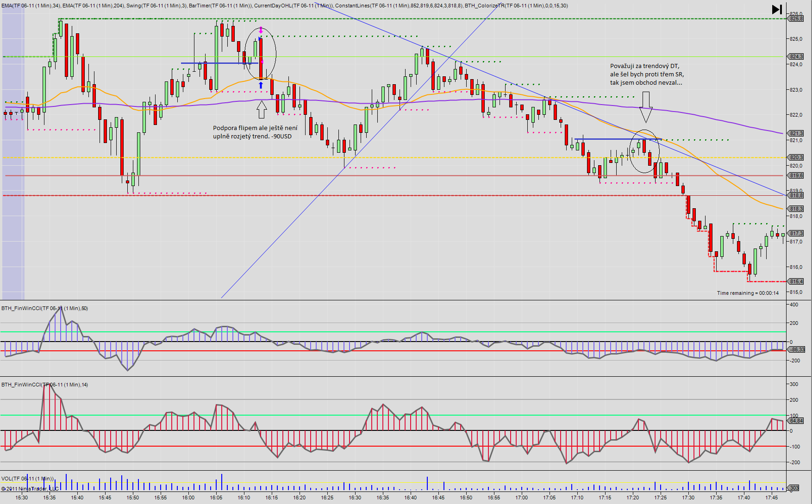Click the 64,84 CCI value marker
Image resolution: width=812 pixels, height=504 pixels.
click(x=796, y=421)
